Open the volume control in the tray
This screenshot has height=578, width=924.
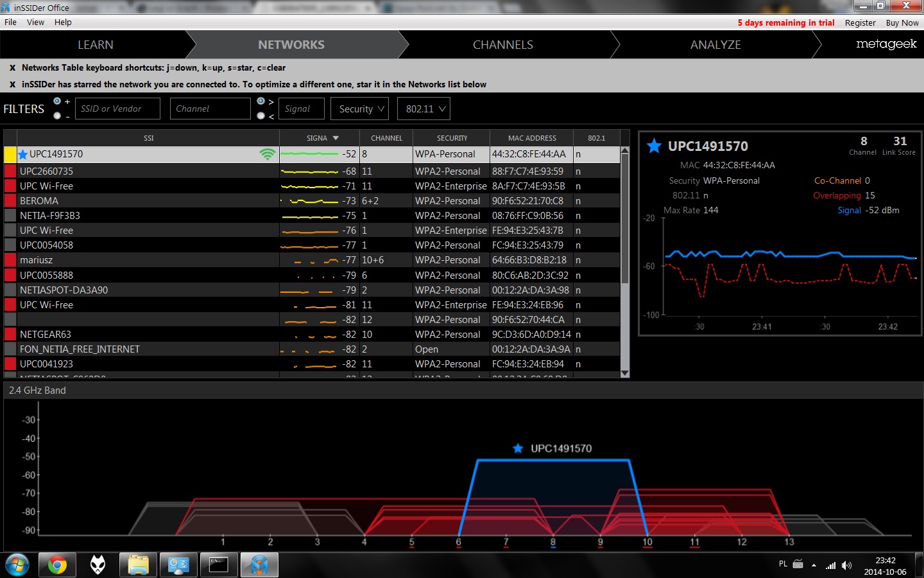coord(847,565)
